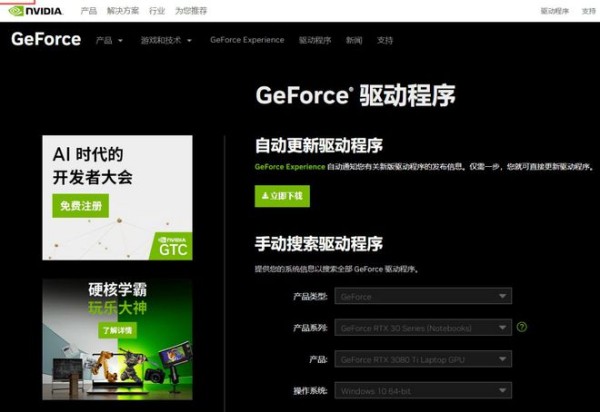This screenshot has height=412, width=600.
Task: Click the NVIDIA GTC badge in ad
Action: point(173,245)
